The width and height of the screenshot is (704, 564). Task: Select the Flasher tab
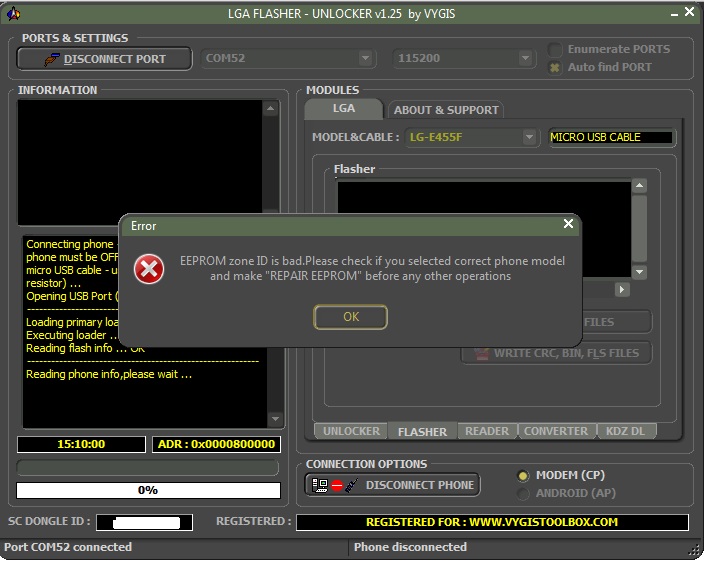point(422,432)
